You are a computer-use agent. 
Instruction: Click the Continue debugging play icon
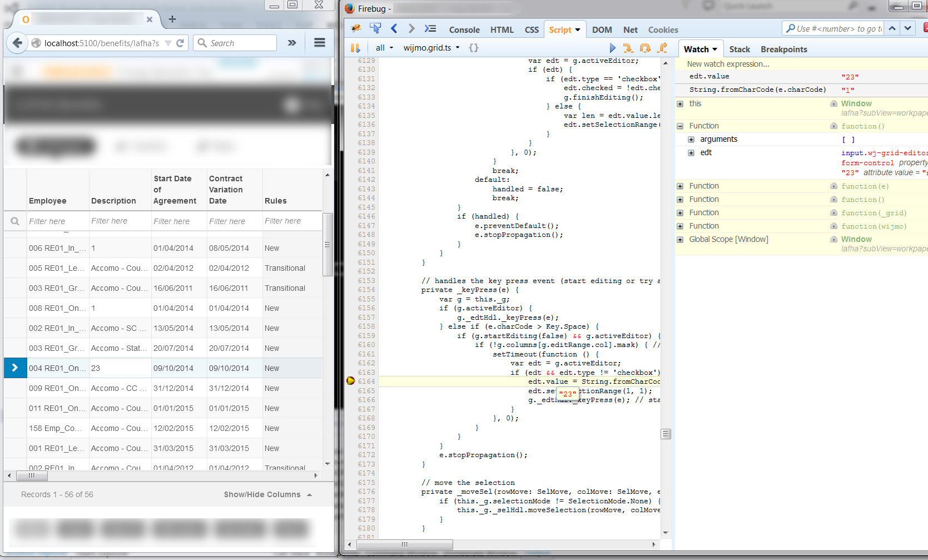click(x=612, y=48)
